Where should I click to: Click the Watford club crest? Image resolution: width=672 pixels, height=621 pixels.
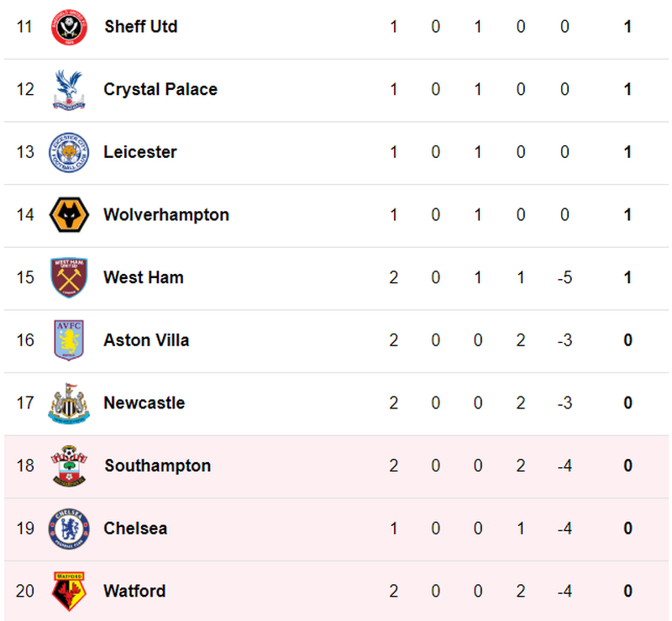69,591
